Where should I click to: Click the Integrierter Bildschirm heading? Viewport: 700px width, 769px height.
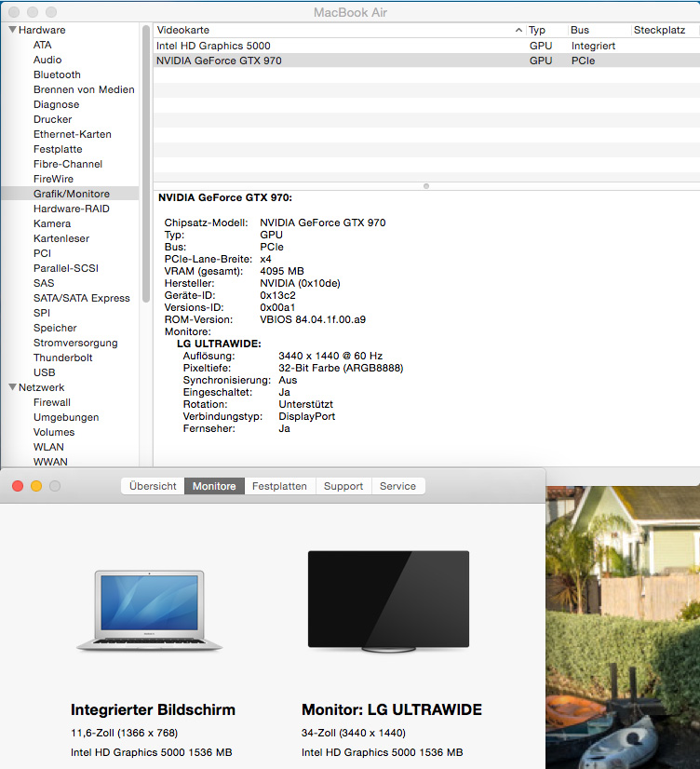click(153, 709)
